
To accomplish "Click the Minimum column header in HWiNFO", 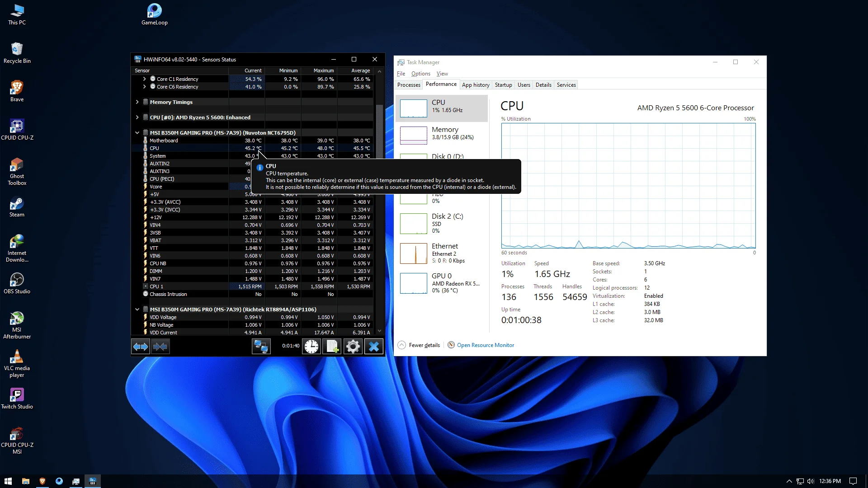I will [283, 70].
